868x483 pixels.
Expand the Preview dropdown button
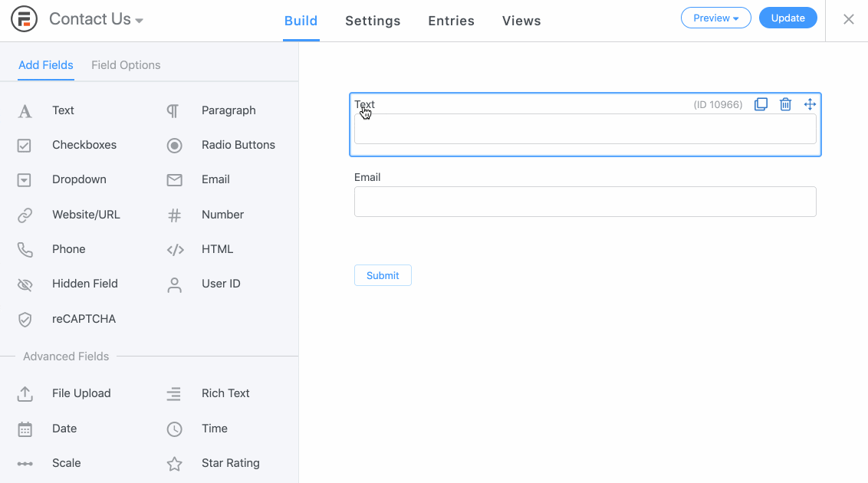715,18
